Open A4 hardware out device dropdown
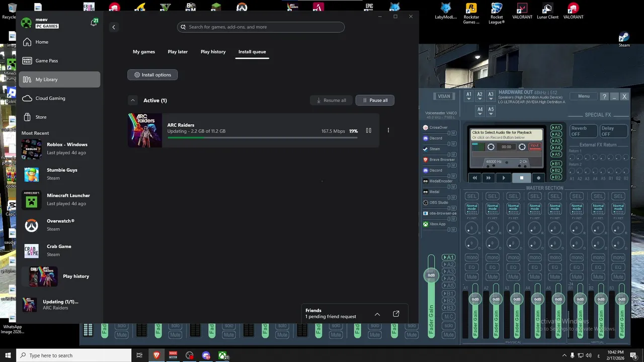The width and height of the screenshot is (644, 362). tap(480, 111)
